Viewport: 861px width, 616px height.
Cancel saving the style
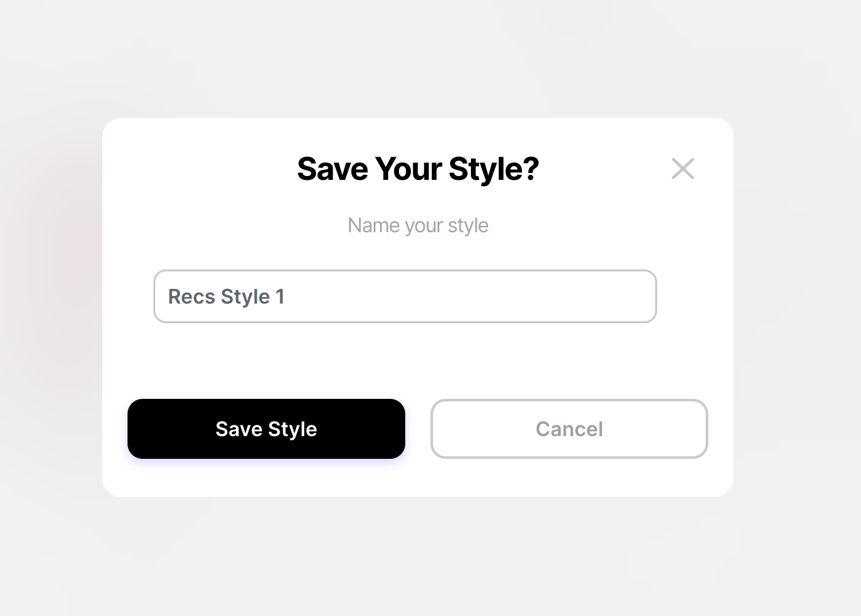[x=569, y=429]
